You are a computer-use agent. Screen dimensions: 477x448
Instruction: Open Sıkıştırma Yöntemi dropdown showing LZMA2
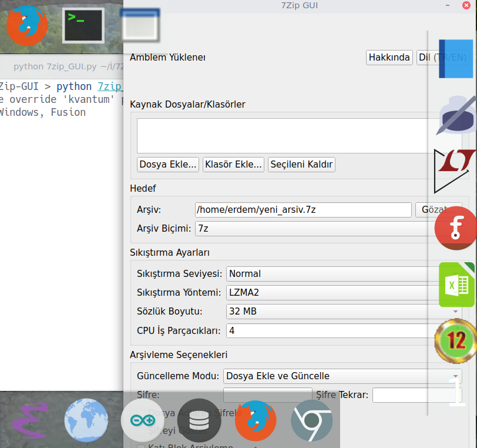[x=344, y=292]
